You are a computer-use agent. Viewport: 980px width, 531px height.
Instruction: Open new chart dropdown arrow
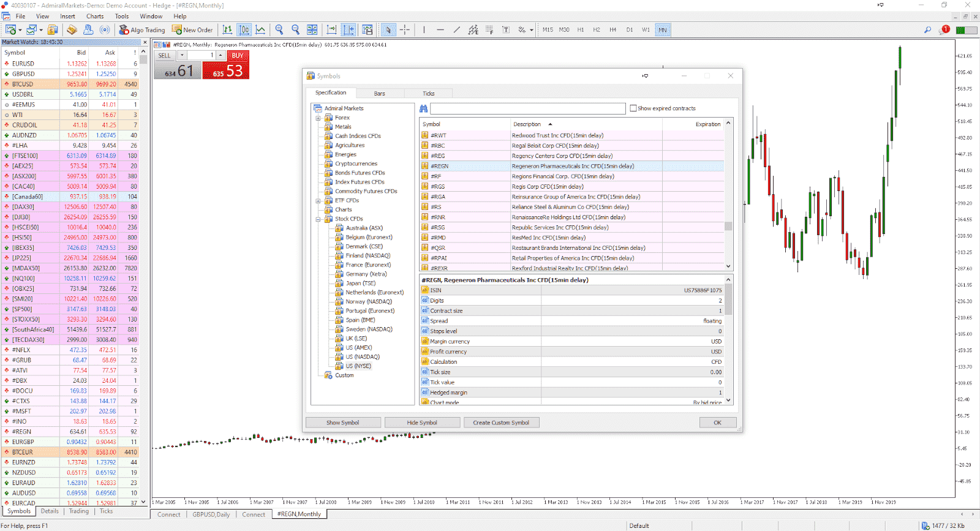pyautogui.click(x=20, y=29)
